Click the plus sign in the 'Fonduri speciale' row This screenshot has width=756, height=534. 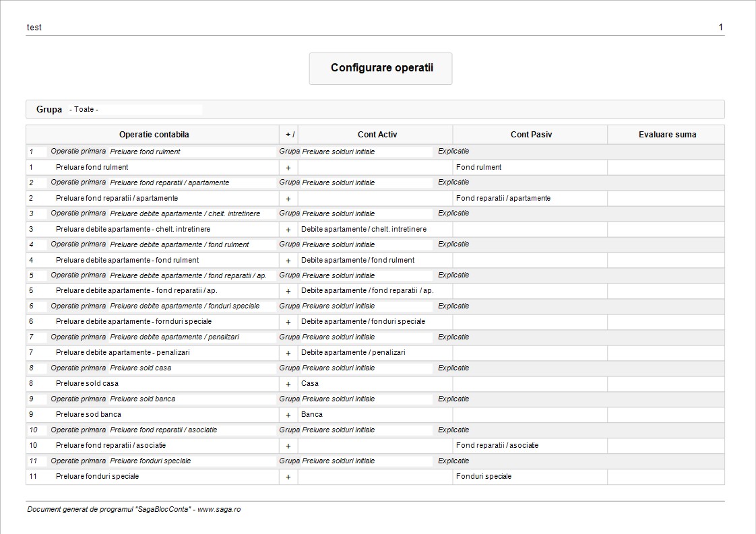[x=288, y=477]
